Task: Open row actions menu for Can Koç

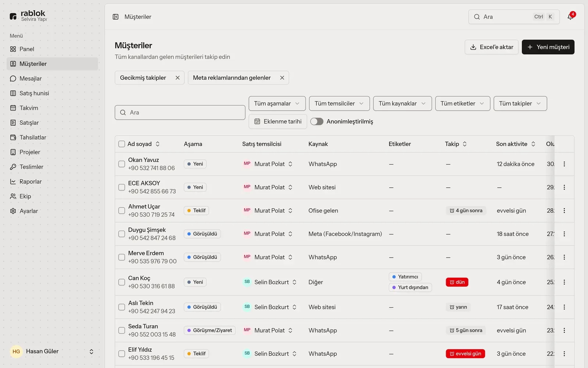Action: point(564,282)
